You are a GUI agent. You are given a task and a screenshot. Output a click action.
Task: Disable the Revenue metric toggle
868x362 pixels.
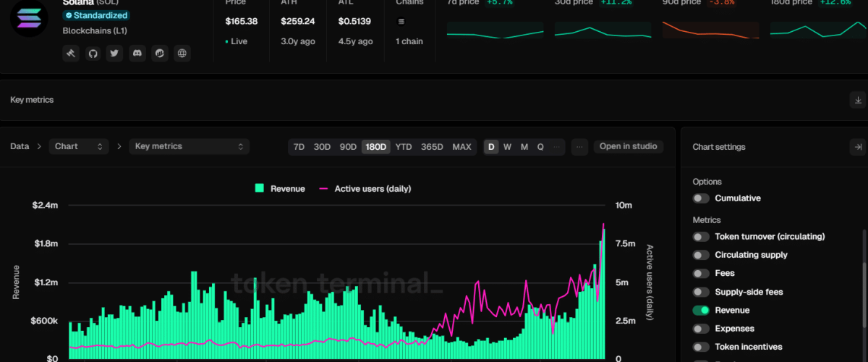coord(701,311)
